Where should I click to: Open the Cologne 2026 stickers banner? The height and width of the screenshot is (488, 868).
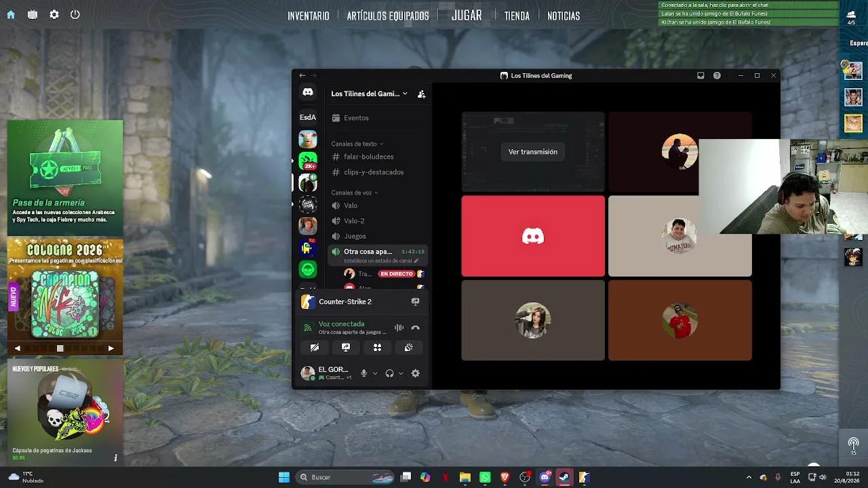[x=65, y=289]
